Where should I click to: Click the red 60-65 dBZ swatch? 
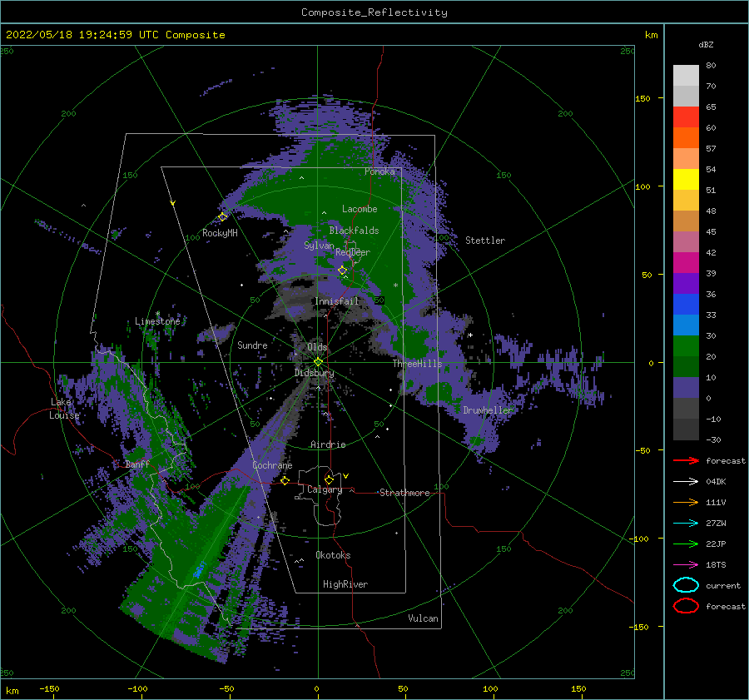(x=686, y=117)
